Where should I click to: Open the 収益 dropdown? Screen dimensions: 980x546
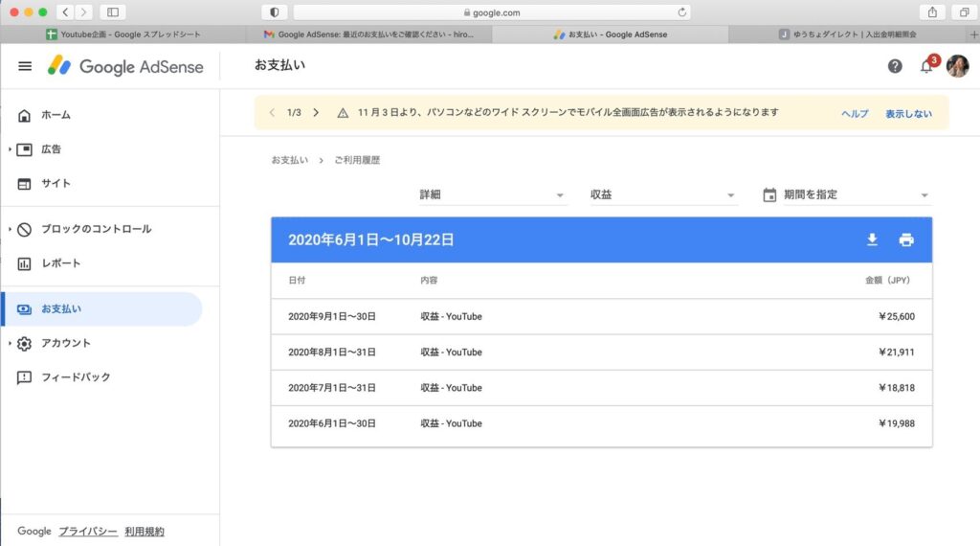(x=663, y=195)
